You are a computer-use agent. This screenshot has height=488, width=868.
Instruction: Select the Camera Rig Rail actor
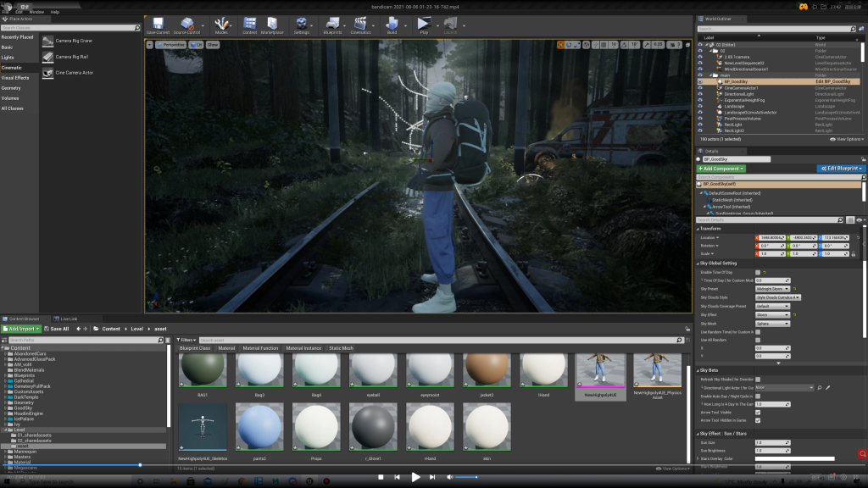[x=65, y=57]
